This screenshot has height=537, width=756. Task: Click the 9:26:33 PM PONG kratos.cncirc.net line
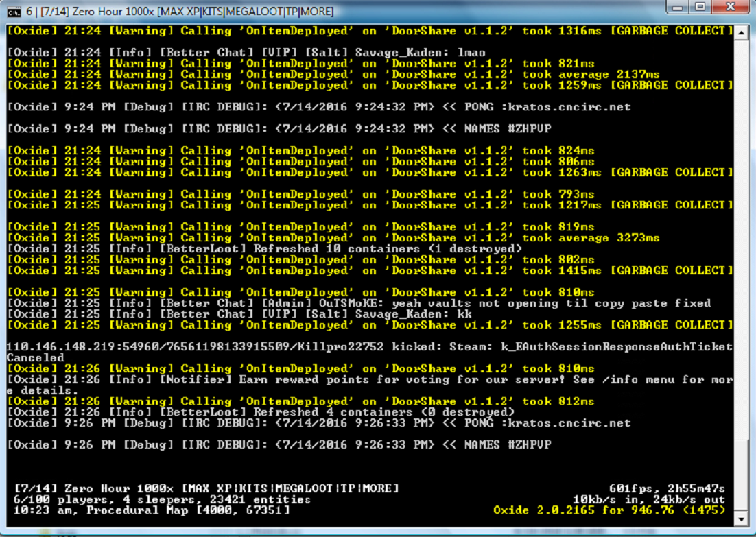coord(319,423)
